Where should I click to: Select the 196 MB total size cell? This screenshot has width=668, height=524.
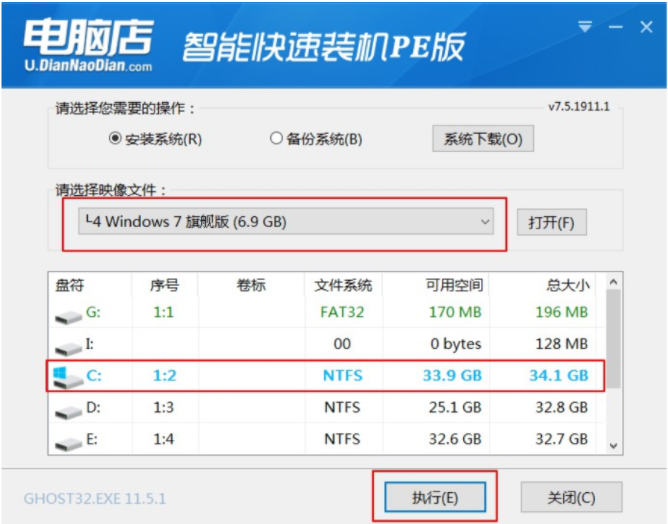(x=561, y=312)
